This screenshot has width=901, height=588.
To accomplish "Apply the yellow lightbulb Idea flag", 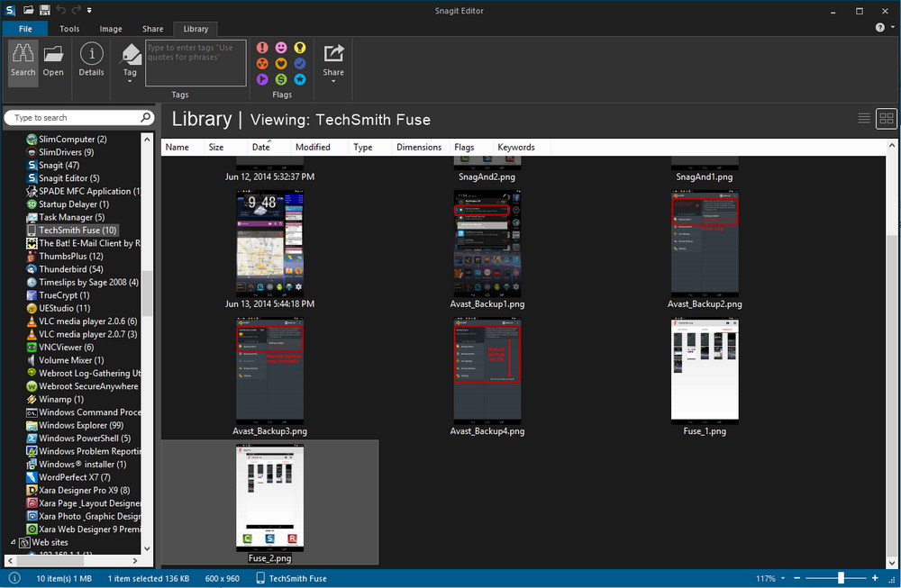I will pyautogui.click(x=300, y=48).
